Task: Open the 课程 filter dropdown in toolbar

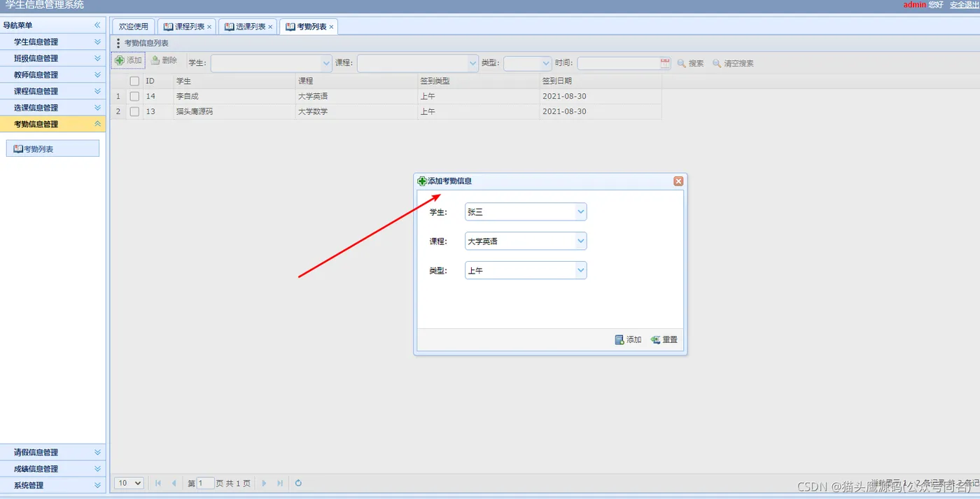Action: [472, 63]
